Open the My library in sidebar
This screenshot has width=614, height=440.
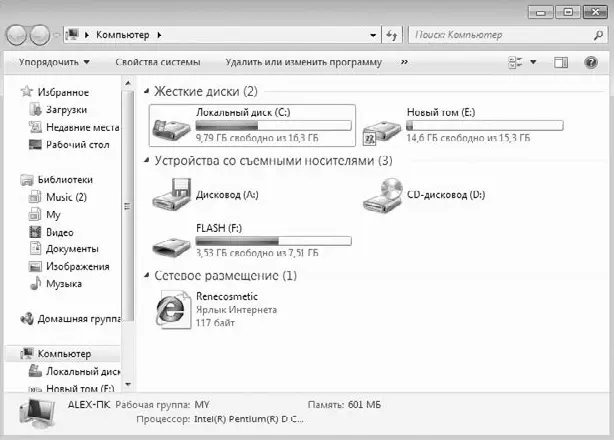tap(53, 215)
